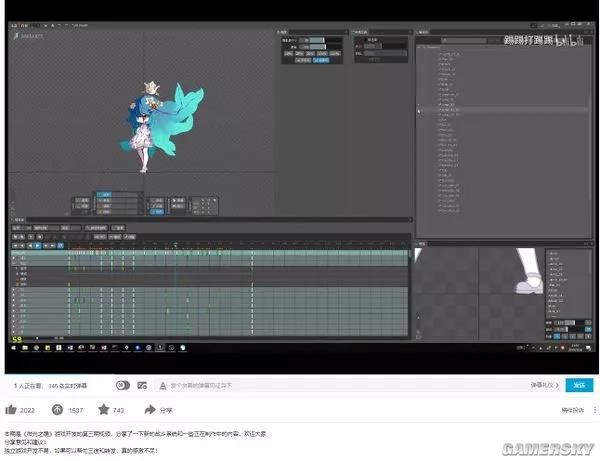Select the topmost highlighted timeline row
The height and width of the screenshot is (461, 600).
click(210, 253)
